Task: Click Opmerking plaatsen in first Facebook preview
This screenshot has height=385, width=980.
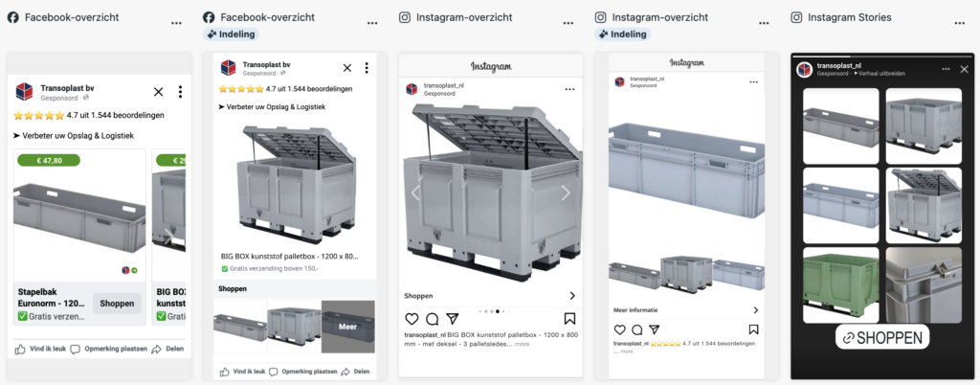Action: click(x=107, y=350)
